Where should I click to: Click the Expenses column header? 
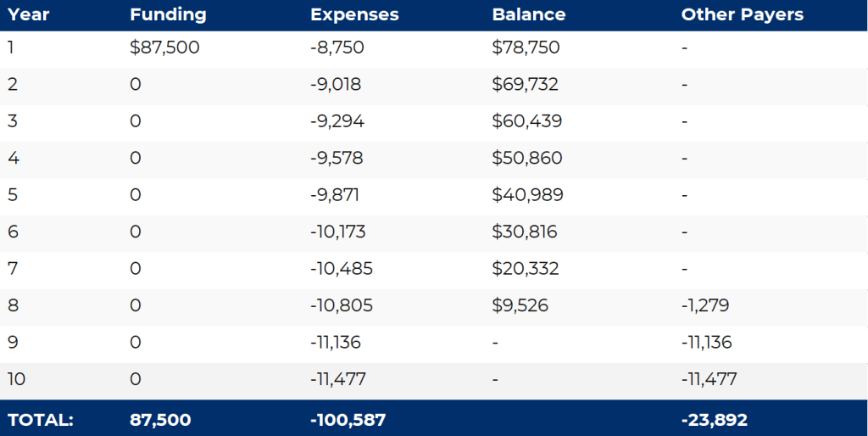[354, 14]
